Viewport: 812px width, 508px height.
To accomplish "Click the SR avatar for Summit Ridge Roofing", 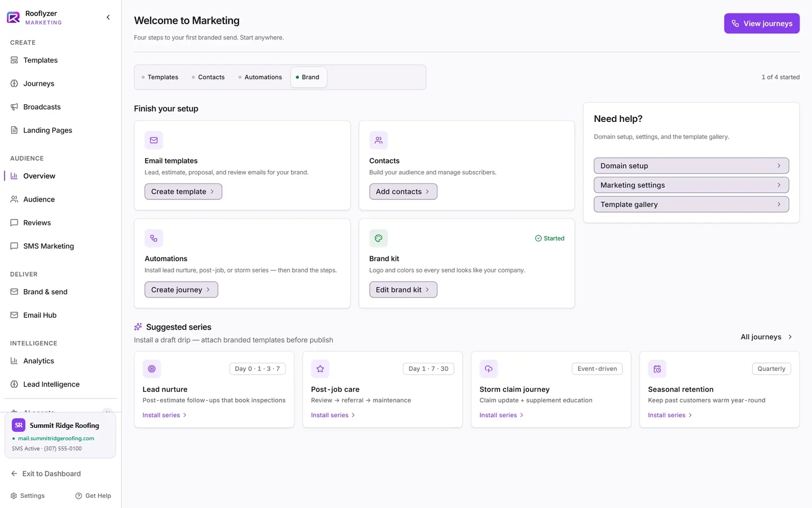I will tap(19, 425).
